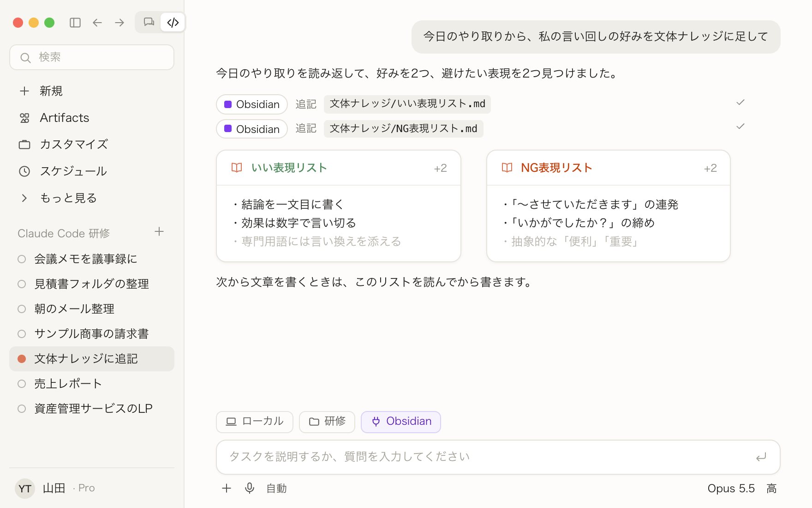Open file path 文体ナレッジ/NG表現リスト.md

(x=403, y=128)
